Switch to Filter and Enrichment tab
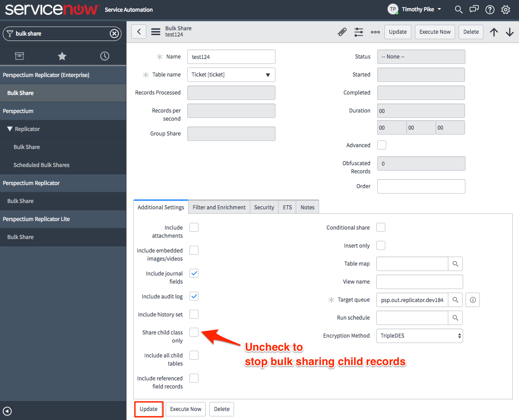This screenshot has width=519, height=420. [x=219, y=207]
